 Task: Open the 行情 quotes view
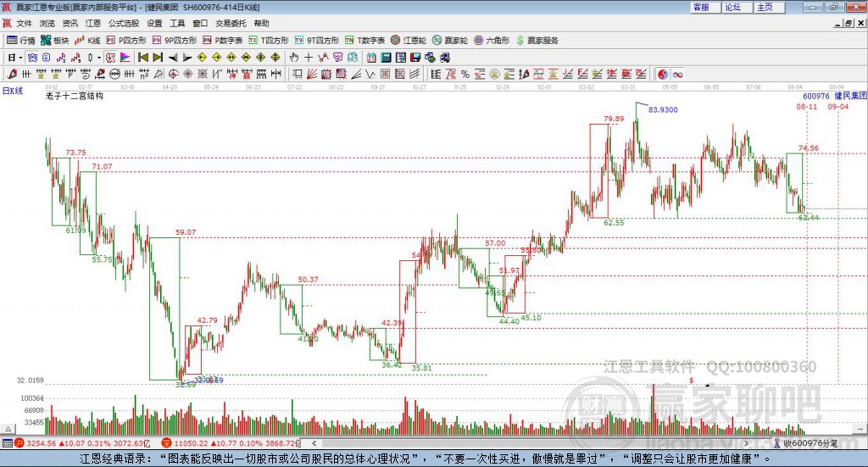21,41
